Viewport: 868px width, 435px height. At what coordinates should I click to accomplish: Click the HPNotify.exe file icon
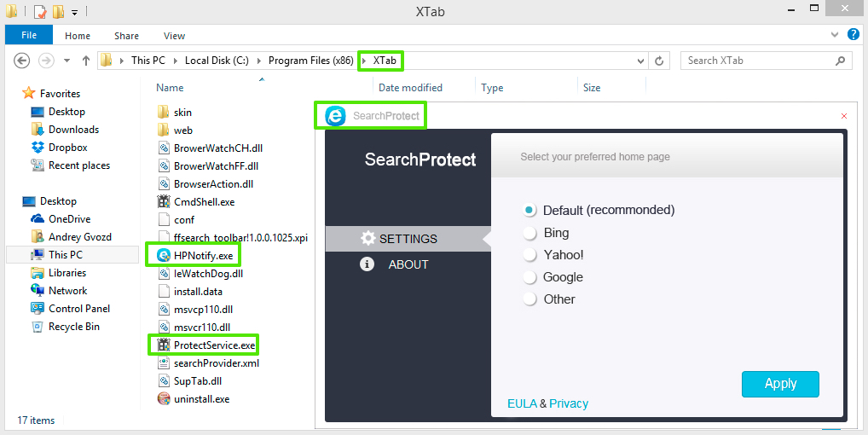click(164, 255)
